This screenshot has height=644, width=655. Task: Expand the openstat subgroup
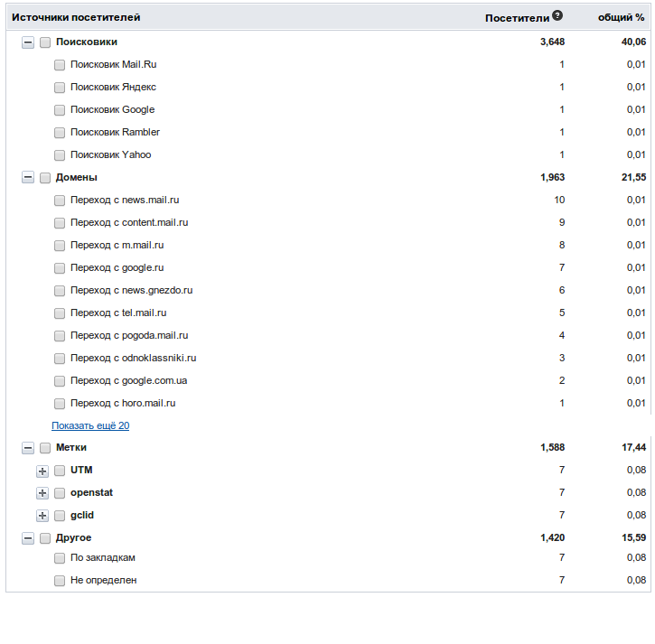[42, 493]
